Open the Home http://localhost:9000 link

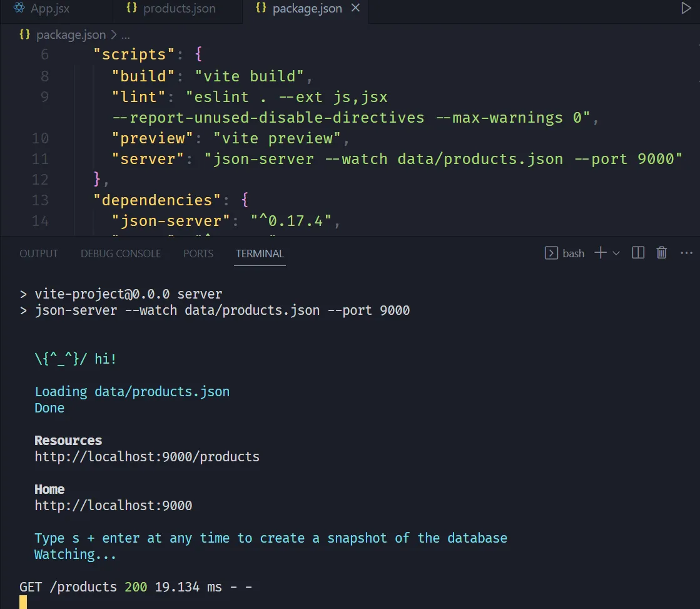113,506
